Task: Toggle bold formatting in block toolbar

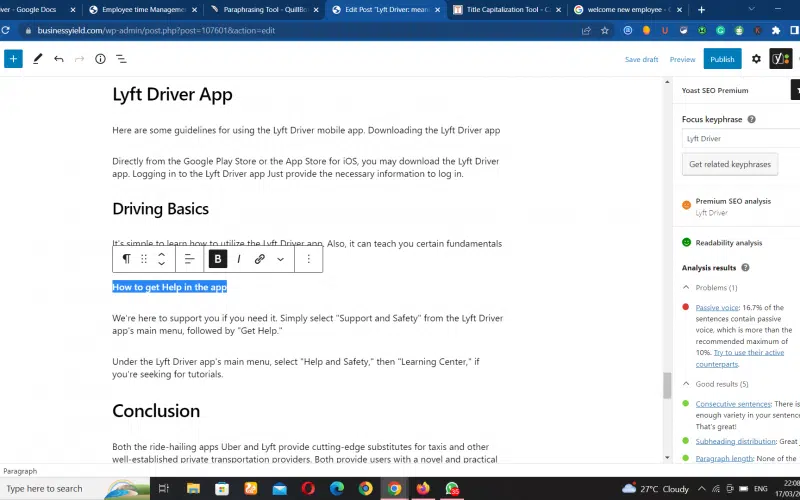Action: (217, 259)
